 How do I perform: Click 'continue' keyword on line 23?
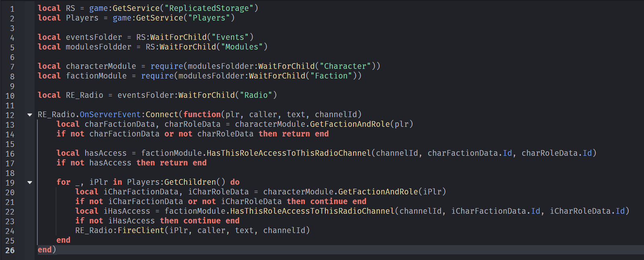[x=202, y=221]
